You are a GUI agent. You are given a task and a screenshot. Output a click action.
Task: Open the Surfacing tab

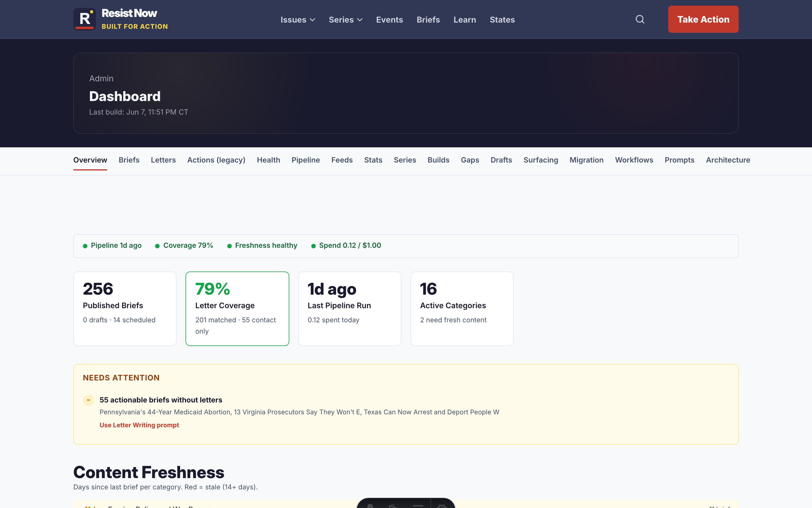coord(540,160)
